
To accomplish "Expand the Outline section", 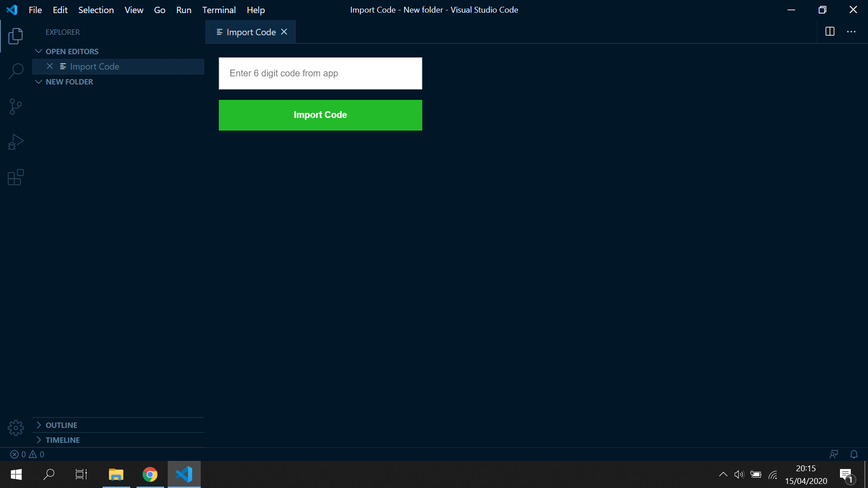I will pos(61,425).
